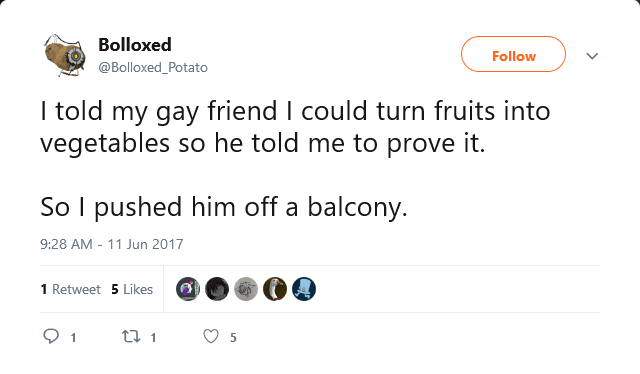Click the speech-bubble reply icon
Image resolution: width=640 pixels, height=374 pixels.
(51, 336)
